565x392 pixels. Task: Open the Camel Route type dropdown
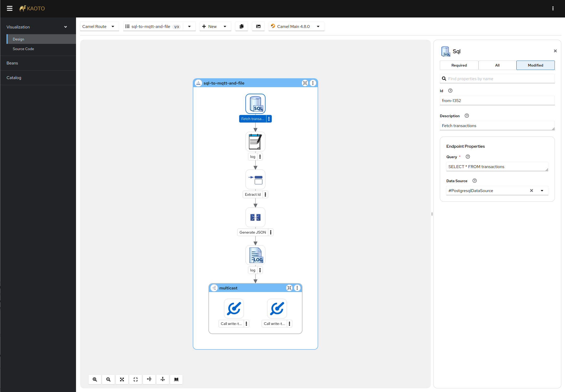point(99,26)
